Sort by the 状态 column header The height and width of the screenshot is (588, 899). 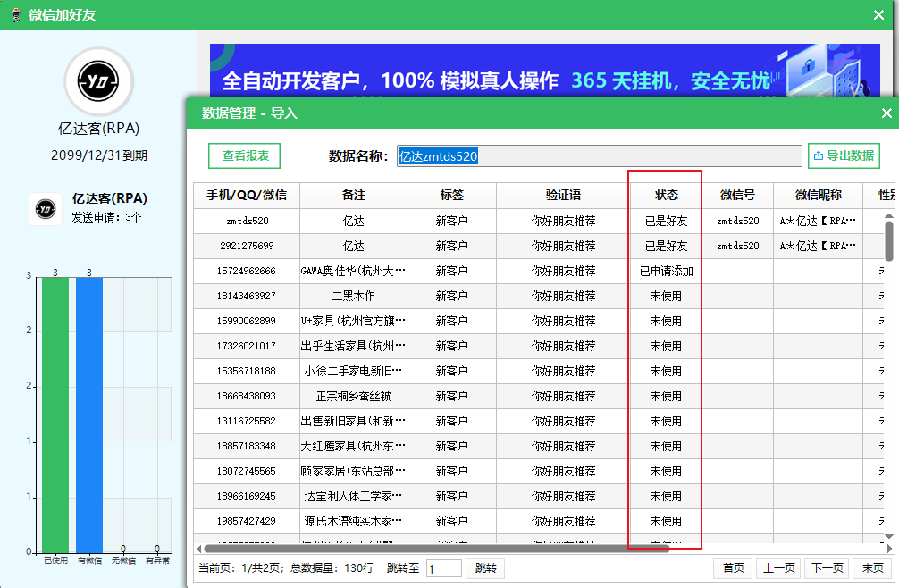click(666, 195)
